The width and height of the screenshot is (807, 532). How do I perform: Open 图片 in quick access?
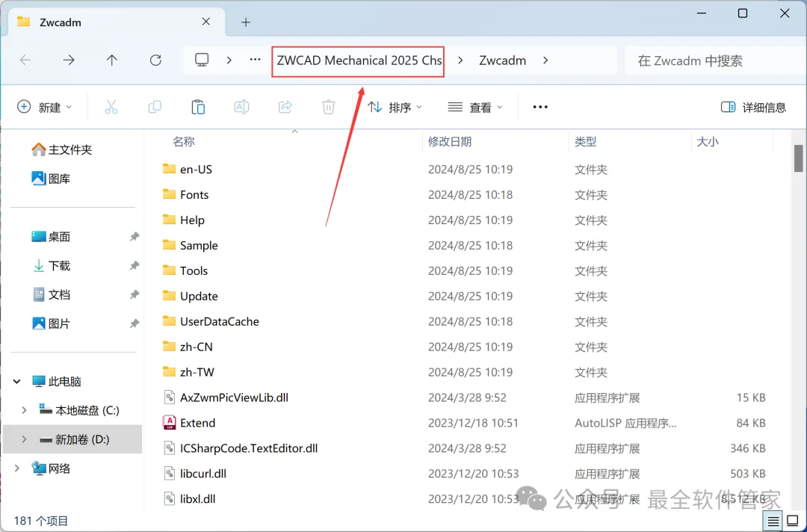(51, 324)
